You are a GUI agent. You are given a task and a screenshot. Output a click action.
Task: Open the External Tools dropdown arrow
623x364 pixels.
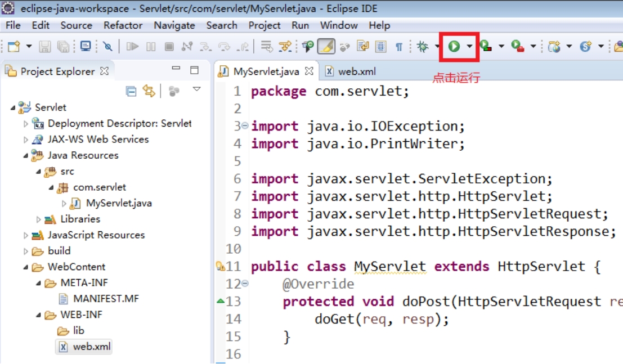[533, 47]
